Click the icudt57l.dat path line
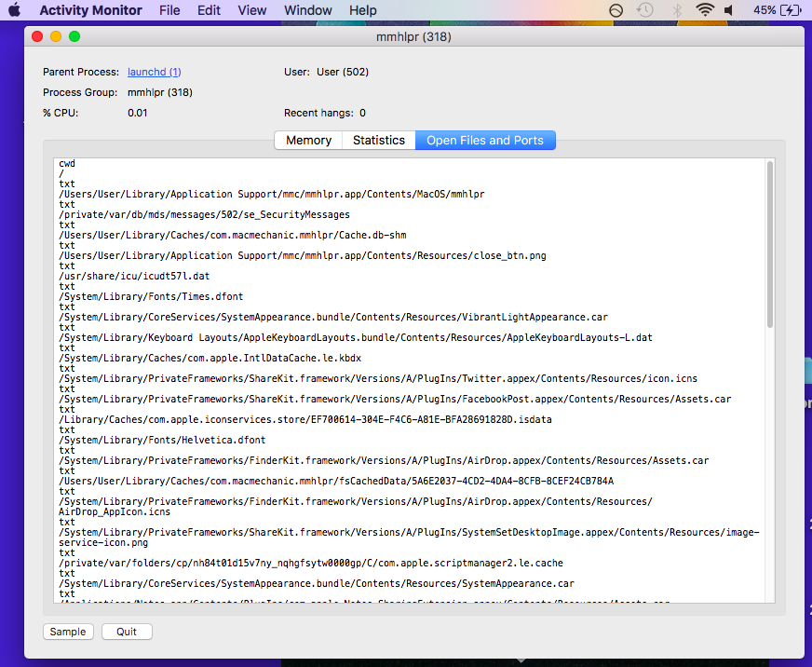Screen dimensions: 812x667 [x=134, y=276]
